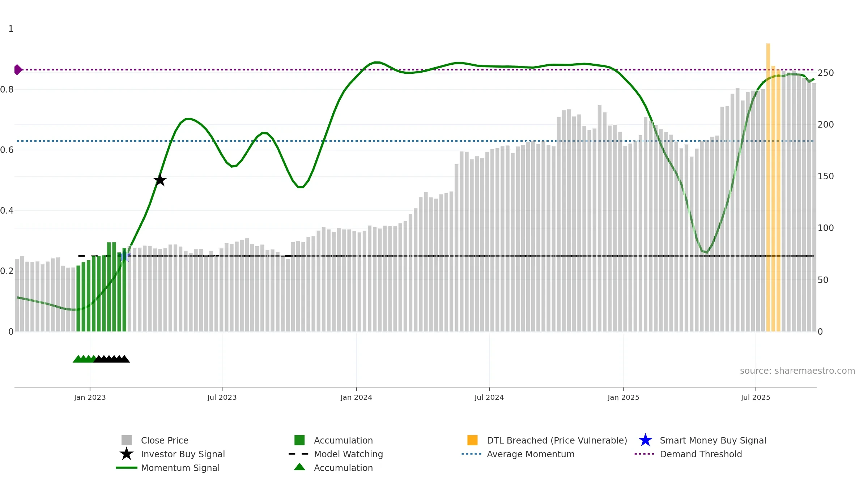
Task: Click the green Accumulation triangle legend icon
Action: point(299,467)
